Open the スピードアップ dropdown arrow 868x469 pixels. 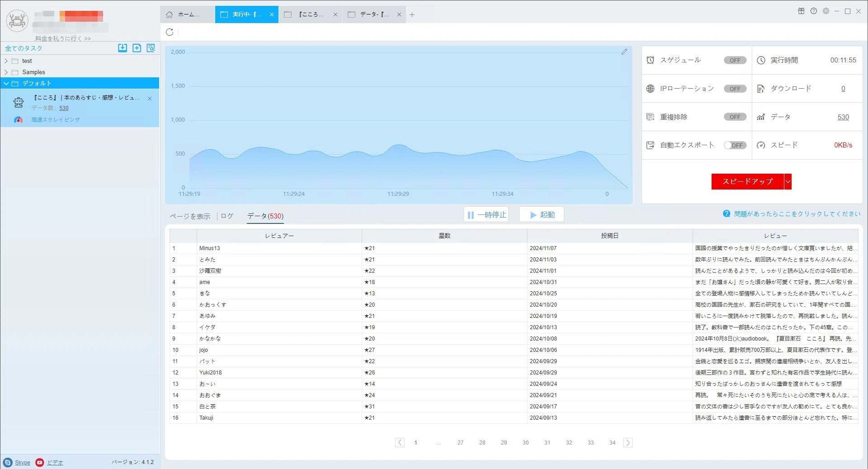tap(788, 181)
